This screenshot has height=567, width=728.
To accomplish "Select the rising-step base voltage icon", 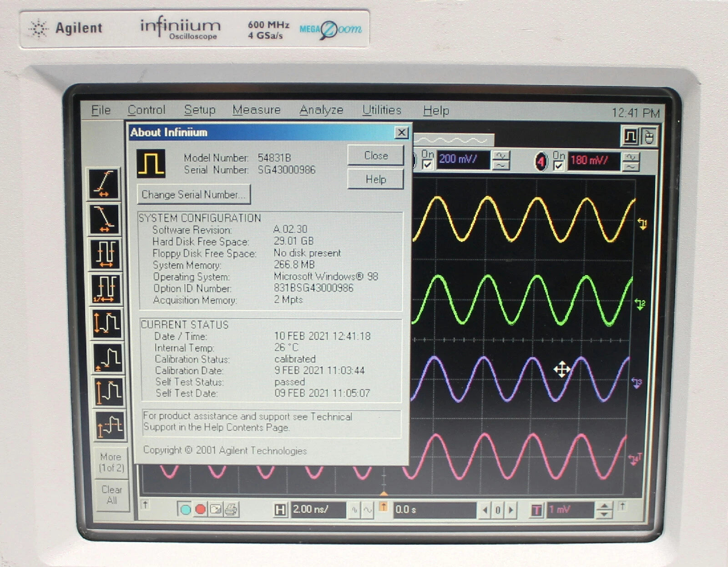I will [108, 357].
